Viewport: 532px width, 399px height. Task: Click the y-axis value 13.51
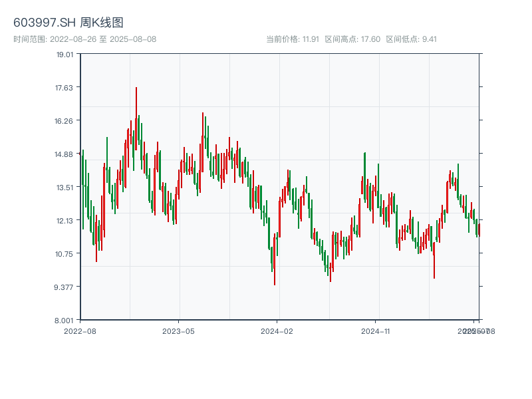[65, 188]
